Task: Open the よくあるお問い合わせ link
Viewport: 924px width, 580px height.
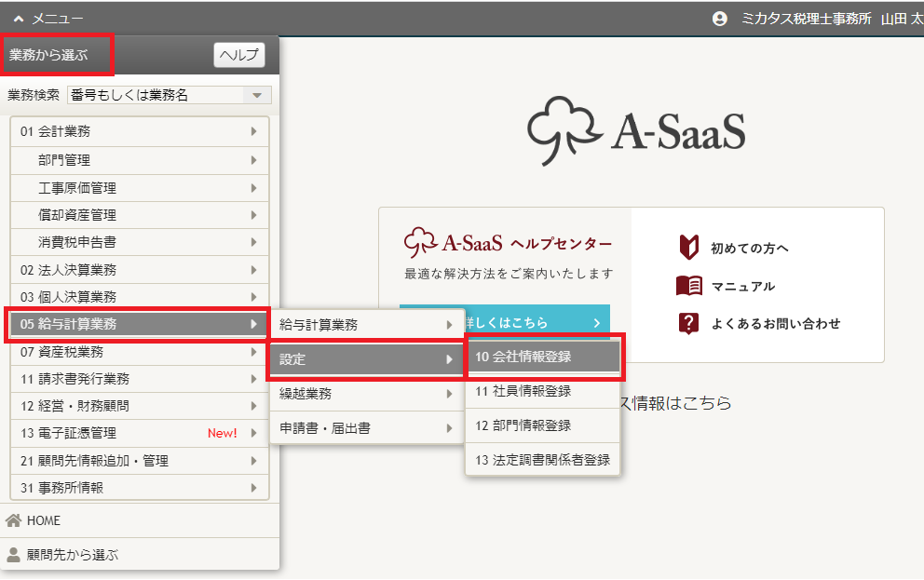Action: point(776,323)
